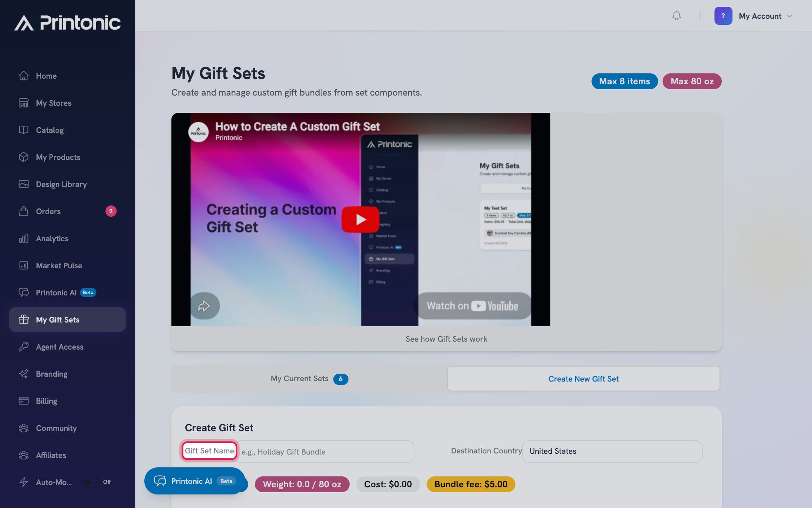Click the Branding sparkle icon

pyautogui.click(x=24, y=374)
